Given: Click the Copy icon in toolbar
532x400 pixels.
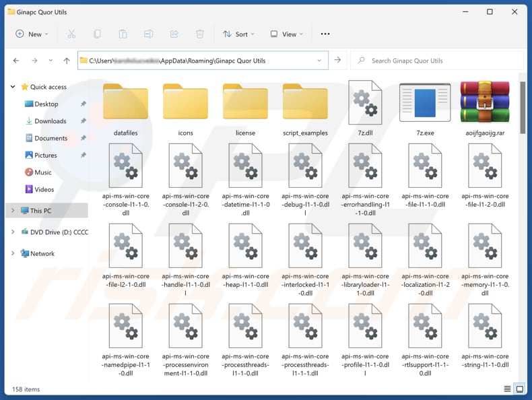Looking at the screenshot, I should (98, 34).
